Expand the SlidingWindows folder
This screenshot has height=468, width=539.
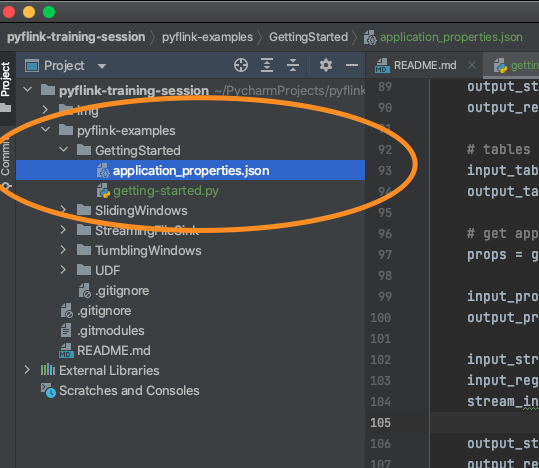coord(63,210)
